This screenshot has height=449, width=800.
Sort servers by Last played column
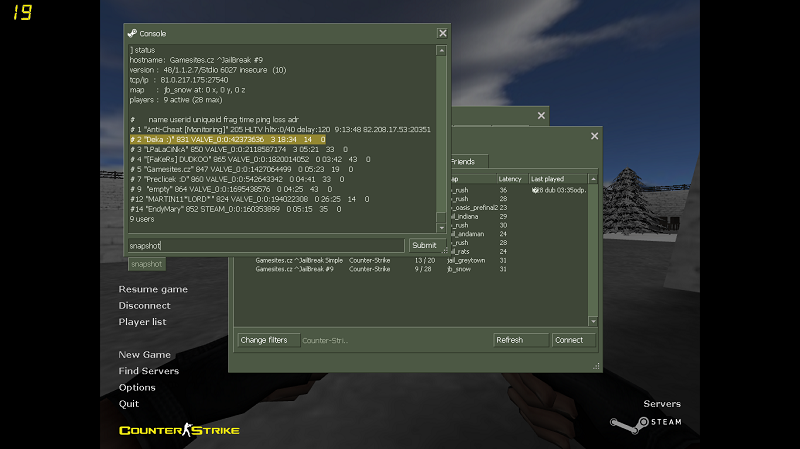click(558, 179)
